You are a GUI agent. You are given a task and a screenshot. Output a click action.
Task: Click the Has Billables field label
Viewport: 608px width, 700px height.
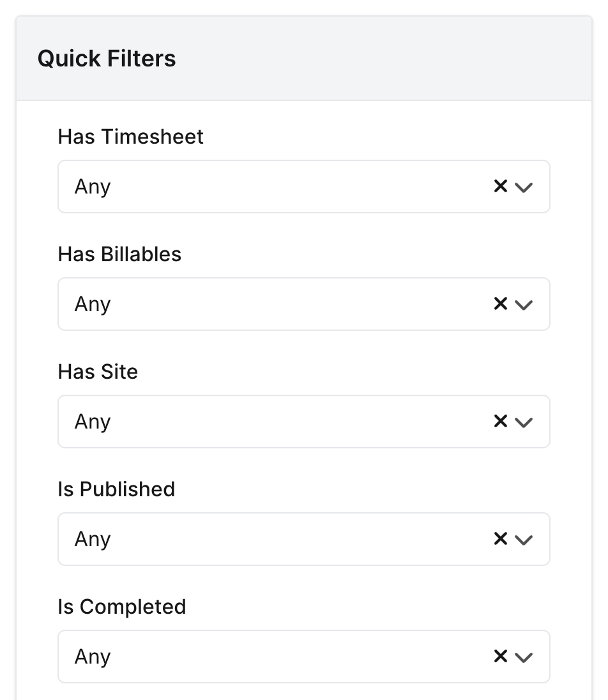point(120,254)
